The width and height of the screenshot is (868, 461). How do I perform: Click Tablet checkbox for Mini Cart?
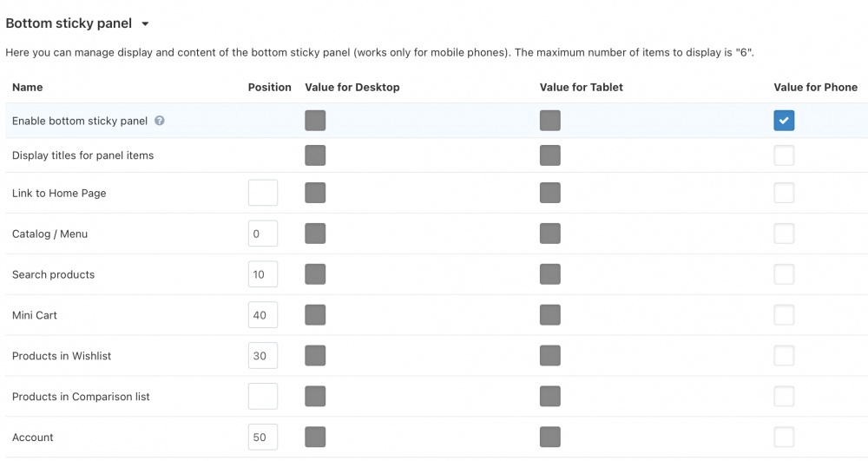(549, 315)
